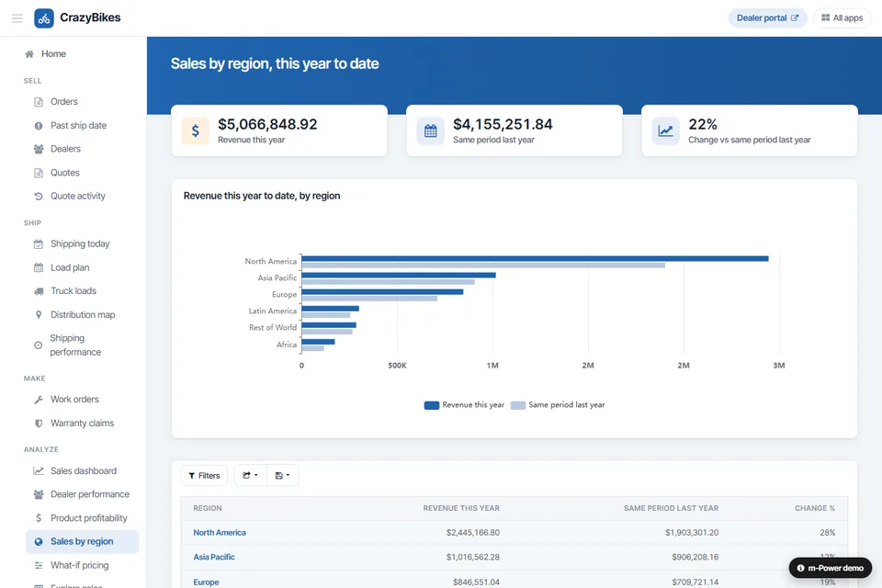Toggle the hamburger sidebar menu
882x588 pixels.
(17, 18)
